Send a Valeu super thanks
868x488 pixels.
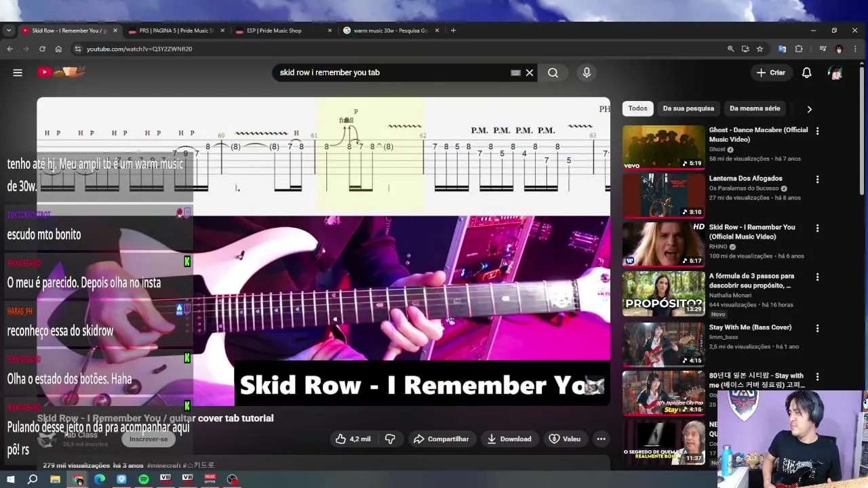coord(565,439)
